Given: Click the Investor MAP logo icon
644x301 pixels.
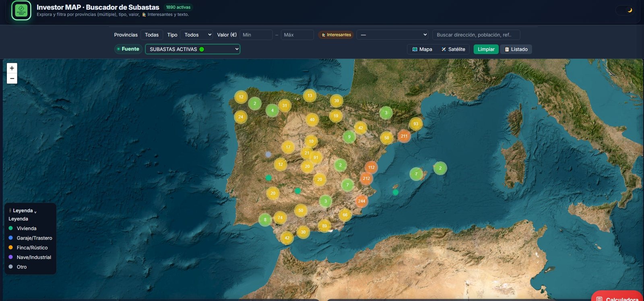Looking at the screenshot, I should (x=21, y=10).
